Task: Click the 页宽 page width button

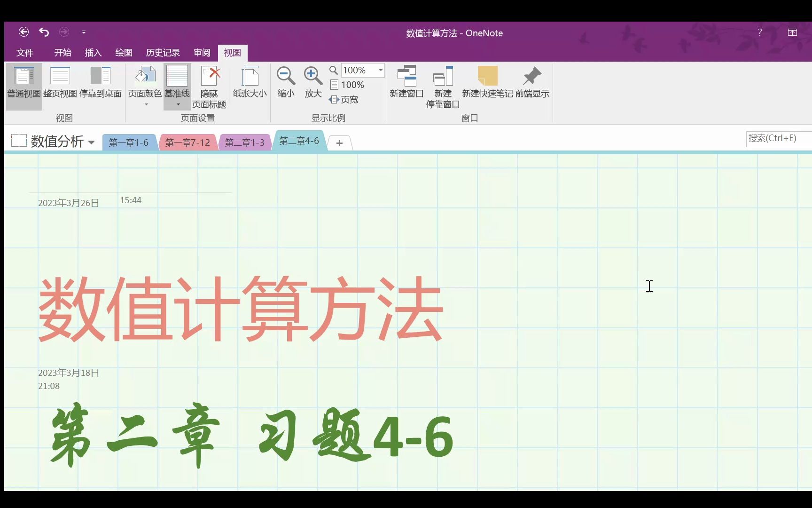Action: (344, 99)
